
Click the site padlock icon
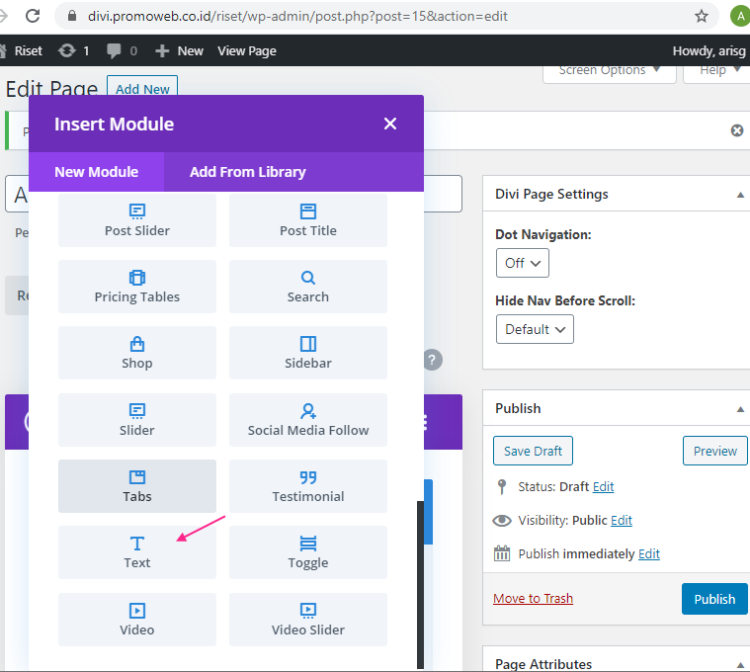72,16
